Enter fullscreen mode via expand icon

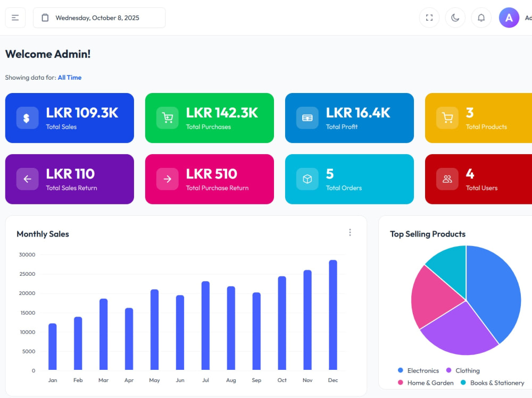click(429, 18)
